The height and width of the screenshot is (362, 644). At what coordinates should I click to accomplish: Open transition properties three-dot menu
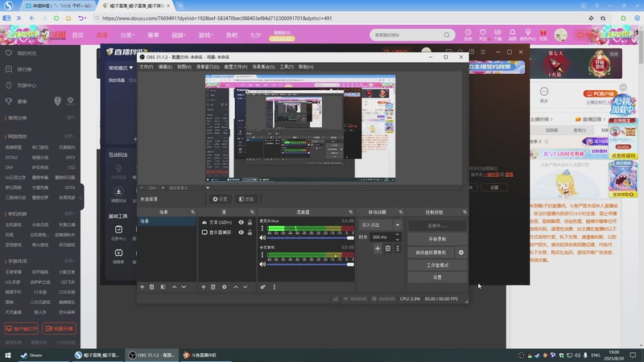(397, 249)
